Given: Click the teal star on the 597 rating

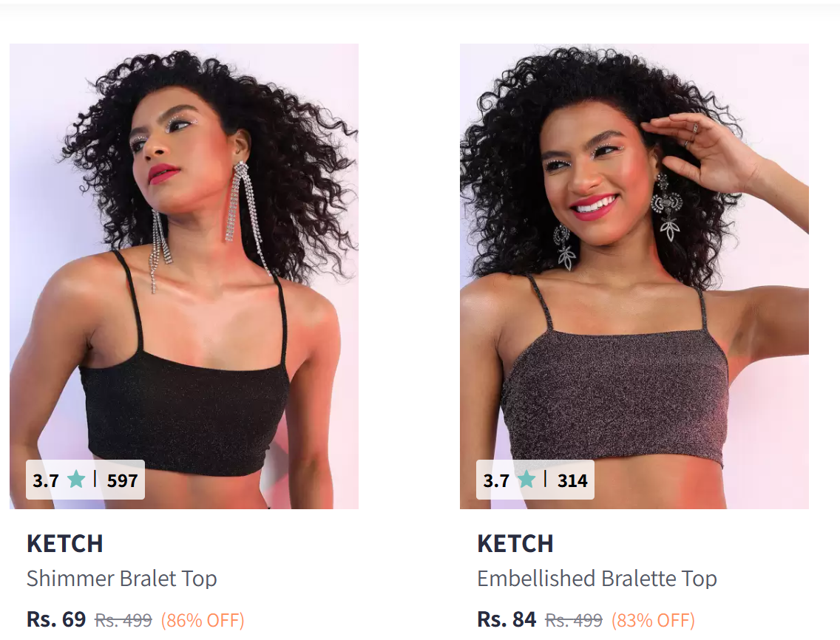Looking at the screenshot, I should [x=76, y=480].
